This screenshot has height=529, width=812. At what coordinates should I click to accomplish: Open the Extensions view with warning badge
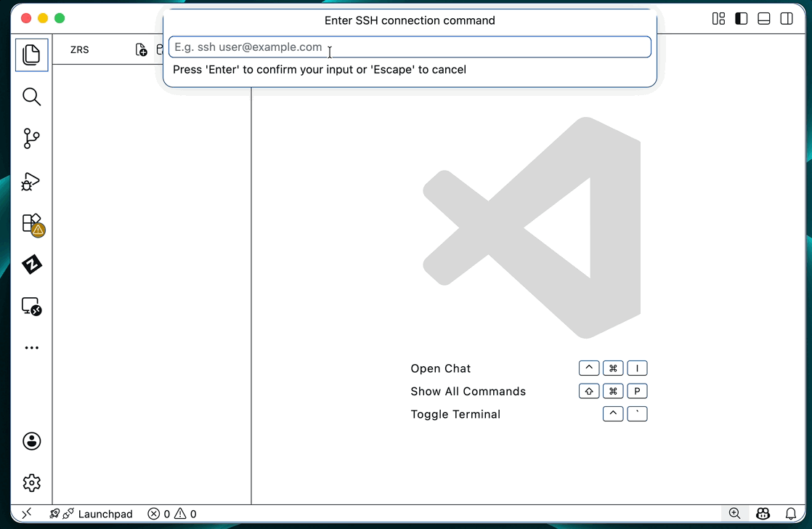pyautogui.click(x=33, y=225)
